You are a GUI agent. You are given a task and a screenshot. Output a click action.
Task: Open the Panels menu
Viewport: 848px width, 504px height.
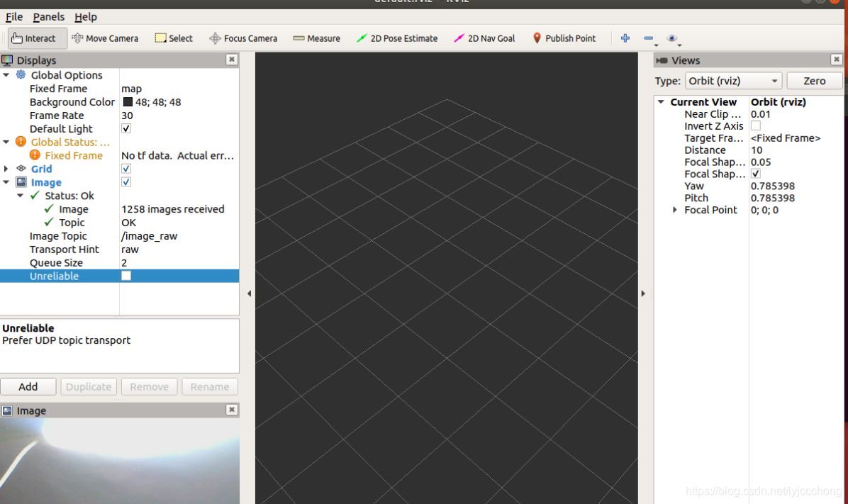point(49,17)
